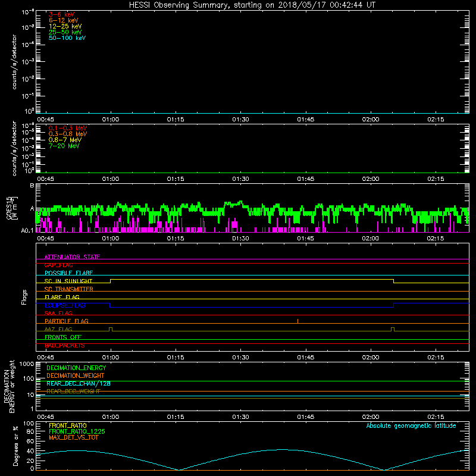Click the ECLIPSE_FLAG label
This screenshot has width=476, height=476.
click(x=65, y=305)
